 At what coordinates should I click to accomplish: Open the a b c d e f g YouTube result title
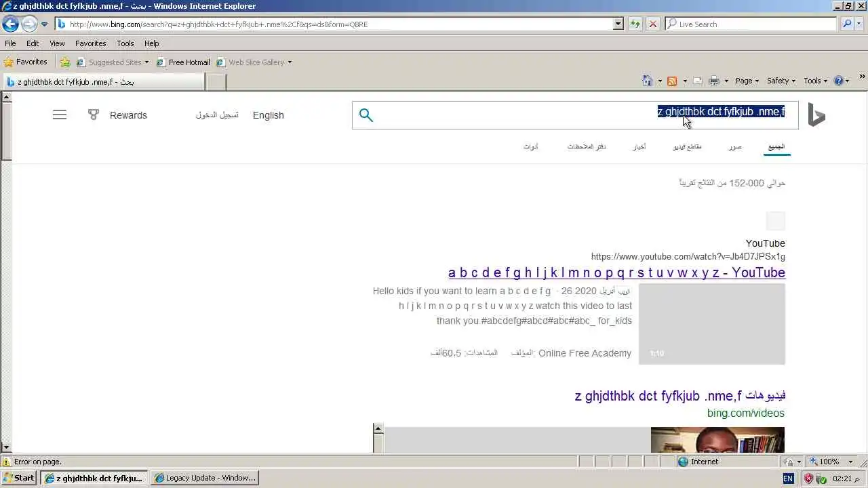pos(616,272)
